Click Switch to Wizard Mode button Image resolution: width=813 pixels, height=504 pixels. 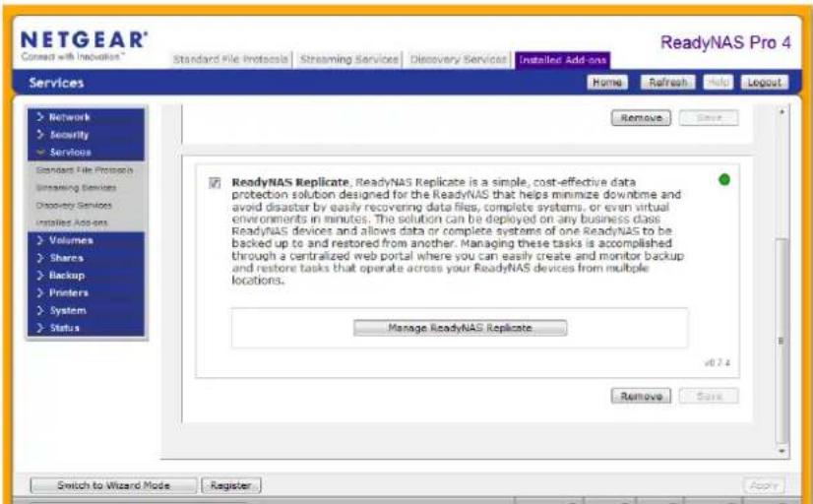click(x=113, y=485)
